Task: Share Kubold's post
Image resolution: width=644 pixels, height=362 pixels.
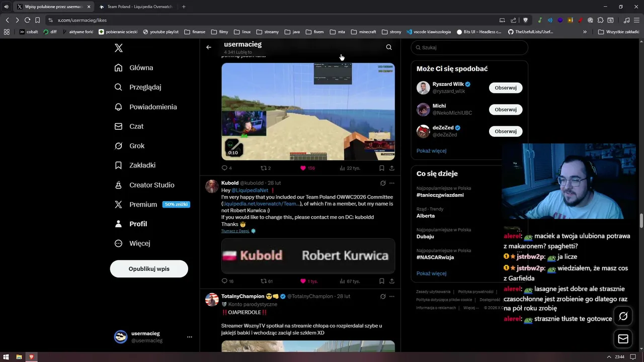Action: click(x=392, y=281)
